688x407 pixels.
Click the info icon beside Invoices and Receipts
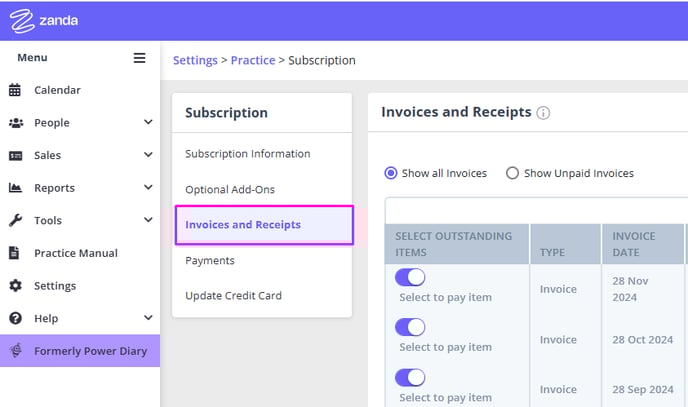[x=543, y=113]
